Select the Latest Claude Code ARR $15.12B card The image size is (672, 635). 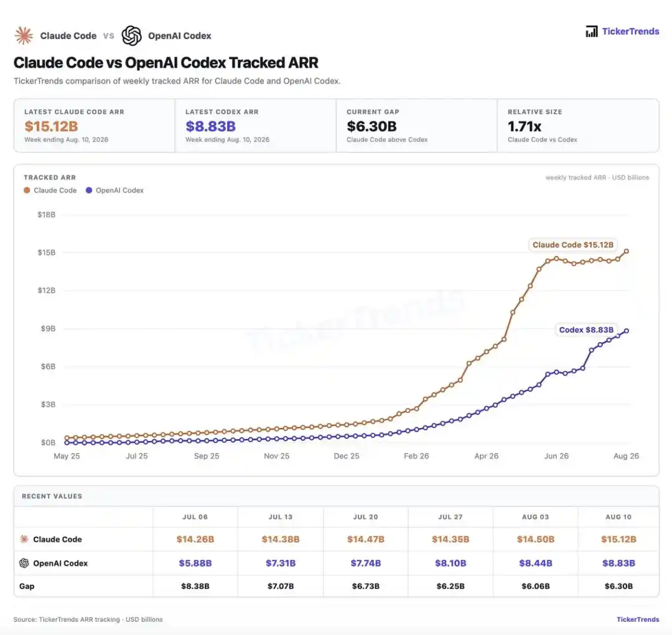(x=95, y=126)
